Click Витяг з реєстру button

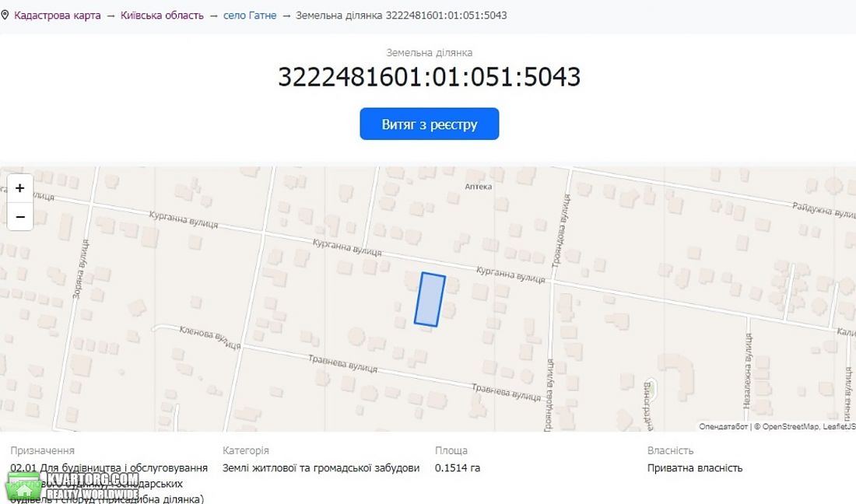(429, 124)
